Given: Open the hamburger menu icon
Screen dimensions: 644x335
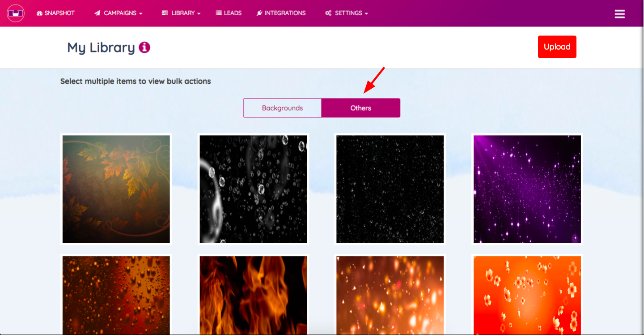Looking at the screenshot, I should click(619, 14).
